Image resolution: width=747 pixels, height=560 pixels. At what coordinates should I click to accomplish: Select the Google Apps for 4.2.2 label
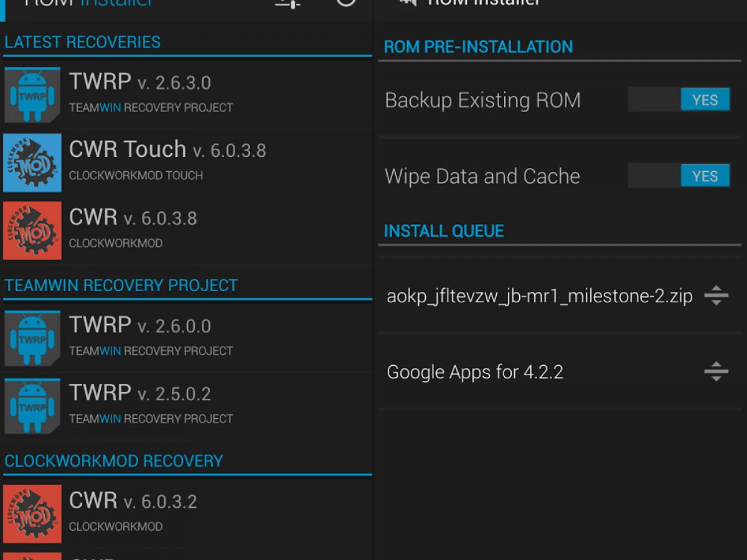(475, 372)
